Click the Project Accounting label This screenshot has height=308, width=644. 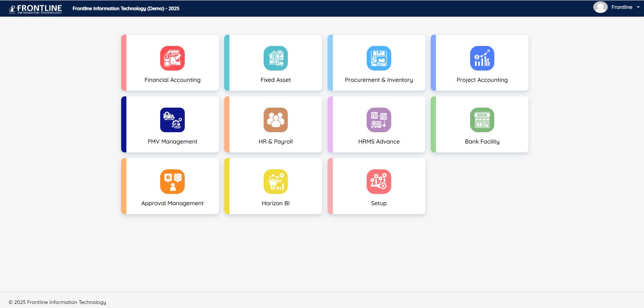pyautogui.click(x=482, y=80)
